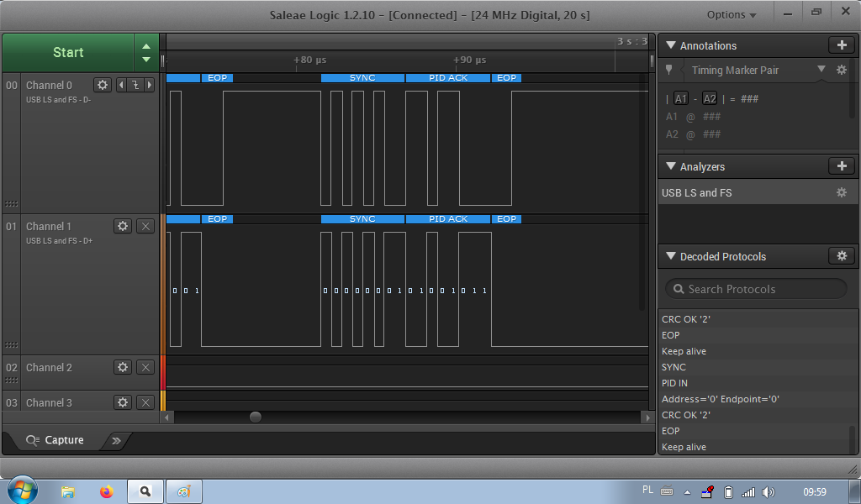This screenshot has width=861, height=504.
Task: Open Channel 3 settings gear
Action: coord(123,402)
